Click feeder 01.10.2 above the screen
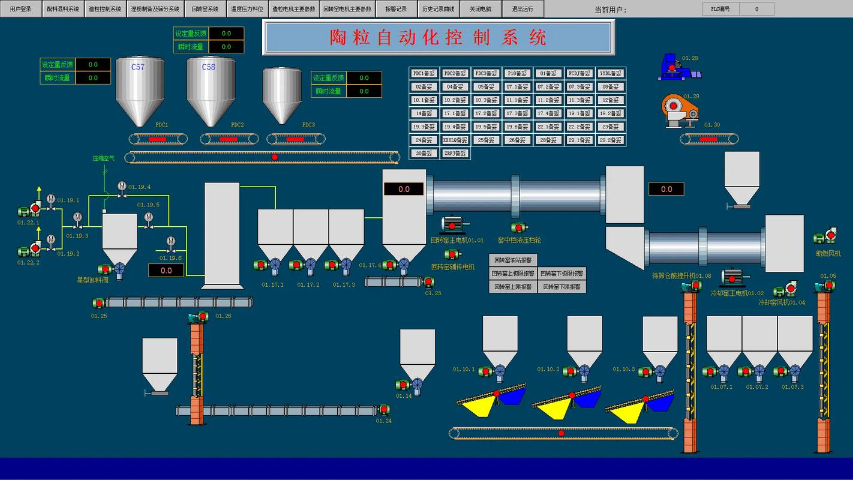Viewport: 853px width, 480px height. [x=577, y=372]
